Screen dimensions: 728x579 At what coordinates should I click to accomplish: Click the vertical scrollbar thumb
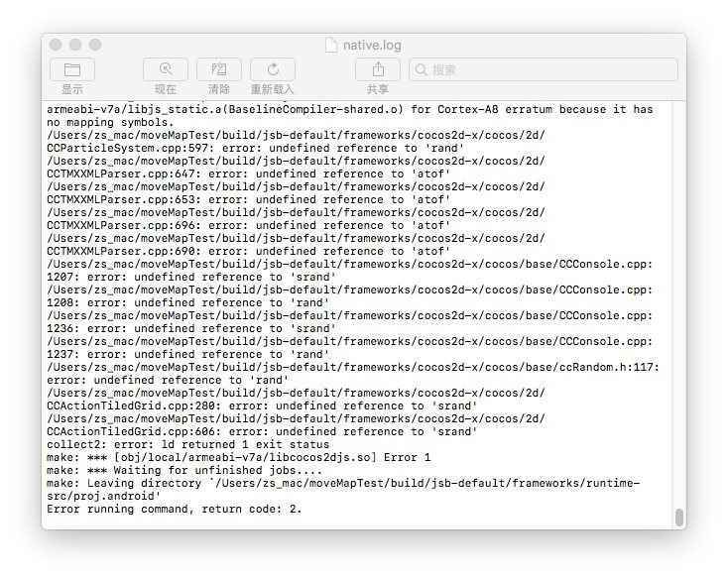click(678, 517)
